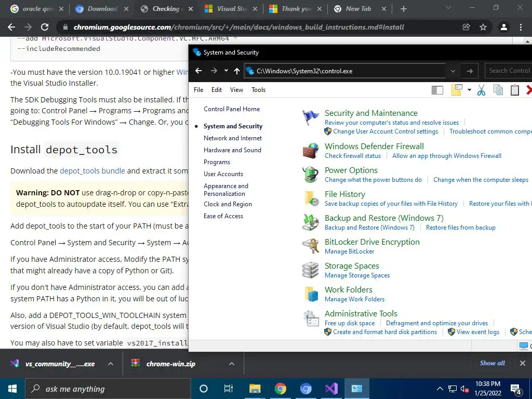Reload the Chrome page

45,27
